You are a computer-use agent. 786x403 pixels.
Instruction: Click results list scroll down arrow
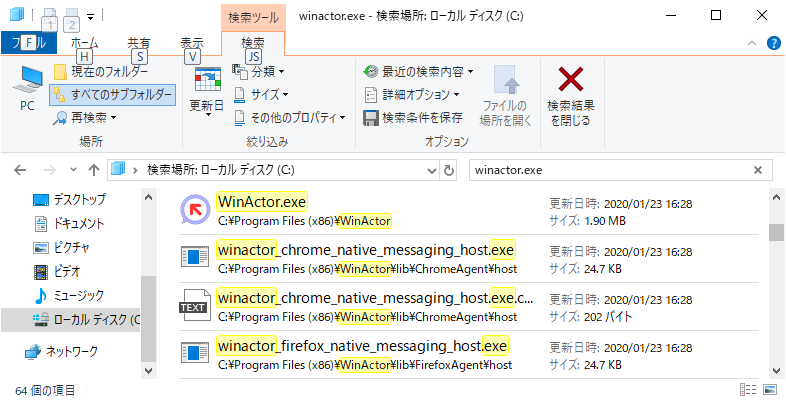tap(775, 370)
